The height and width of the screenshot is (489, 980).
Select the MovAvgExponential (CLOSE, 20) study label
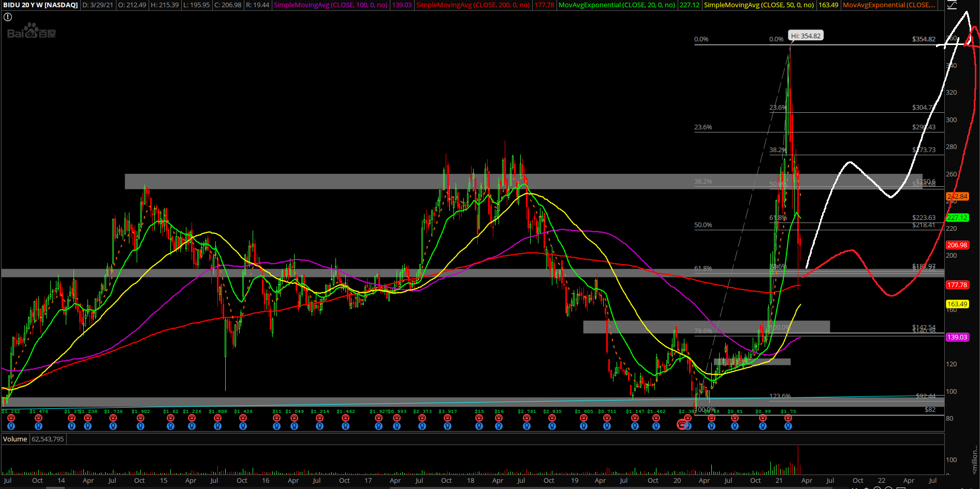(617, 5)
